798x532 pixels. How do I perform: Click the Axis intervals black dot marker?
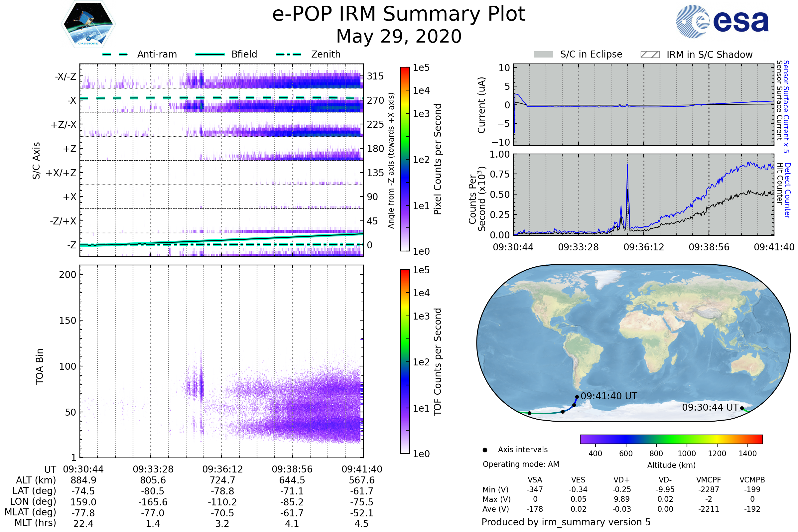(x=485, y=450)
